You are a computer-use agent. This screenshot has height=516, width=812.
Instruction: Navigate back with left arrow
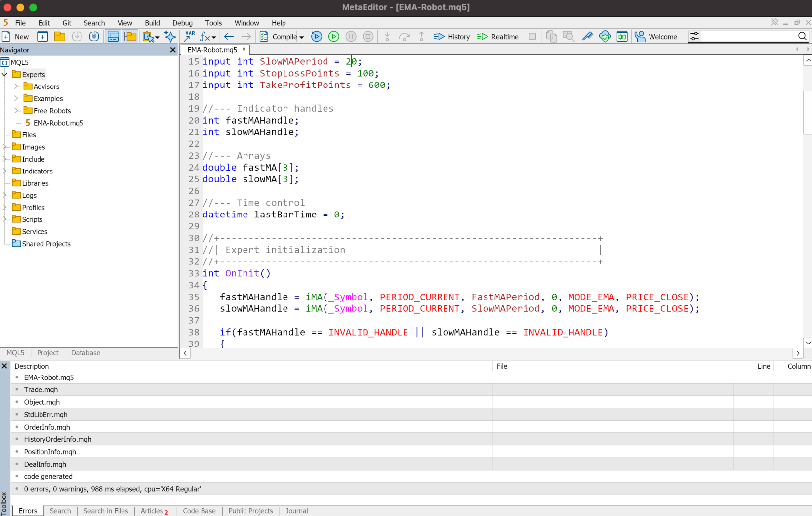229,37
